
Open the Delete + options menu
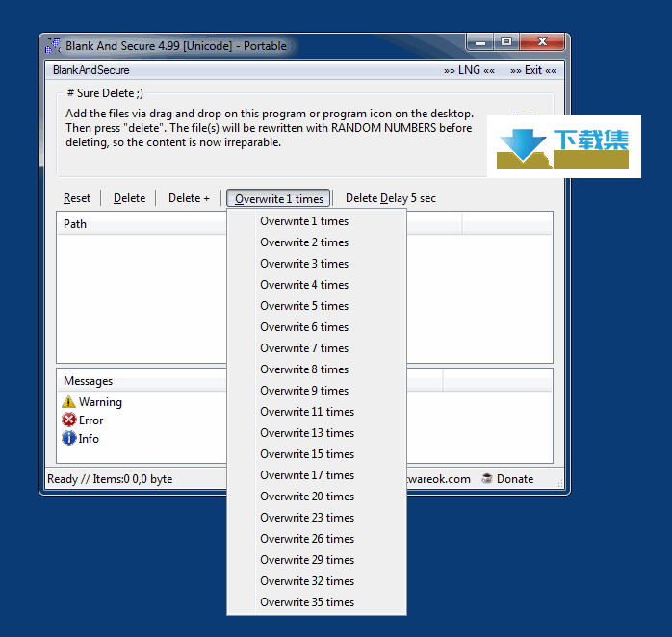coord(189,198)
